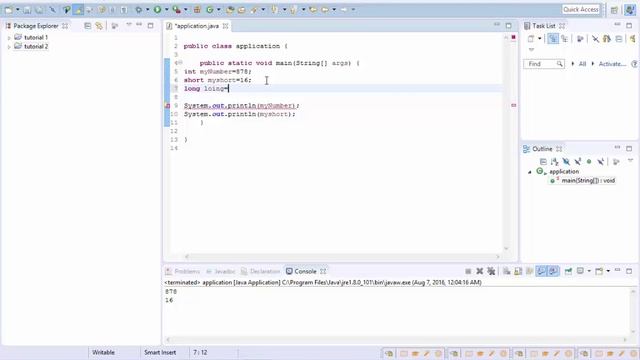Click the Save toolbar icon
This screenshot has height=360, width=640.
pos(27,9)
